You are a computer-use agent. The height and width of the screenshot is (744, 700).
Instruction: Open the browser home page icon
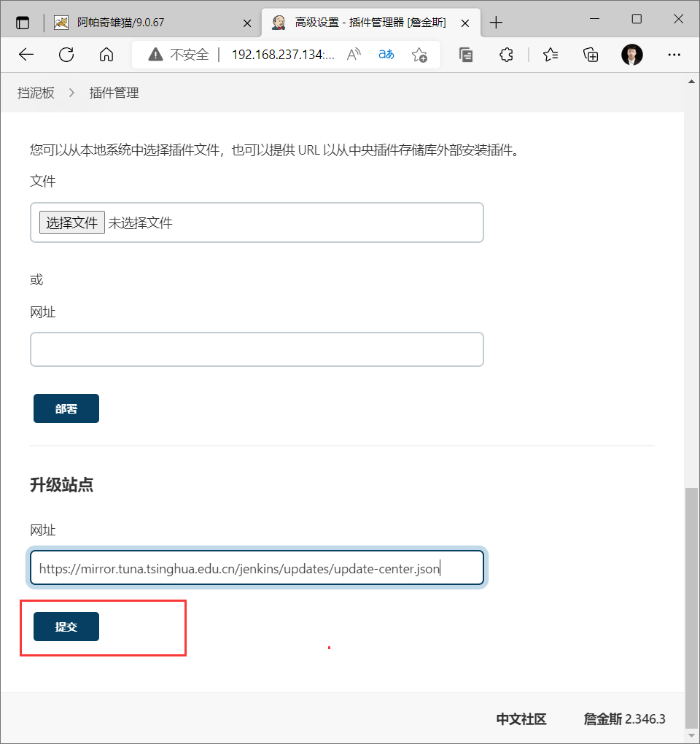[106, 55]
